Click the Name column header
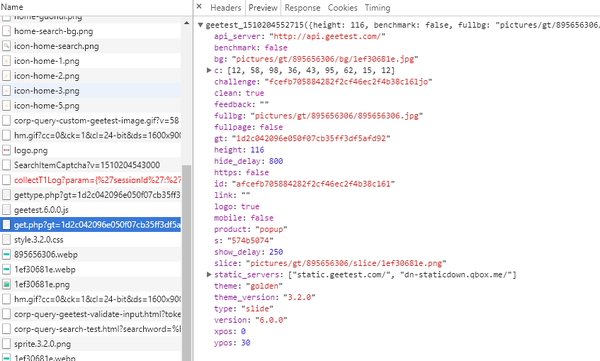 pyautogui.click(x=12, y=7)
